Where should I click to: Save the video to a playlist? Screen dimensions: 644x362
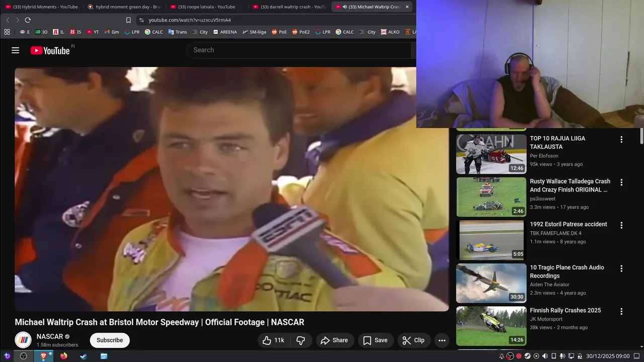[375, 340]
